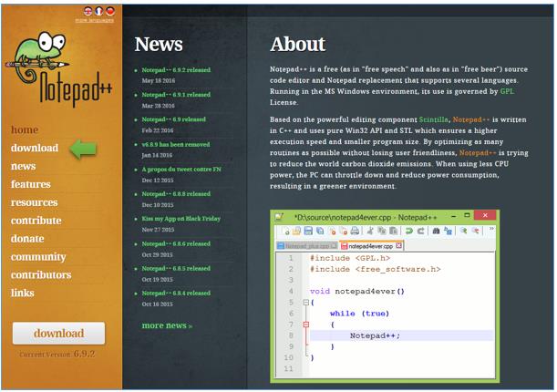This screenshot has height=392, width=557.
Task: Open Notepad++ 6.8.5 released news
Action: [176, 268]
